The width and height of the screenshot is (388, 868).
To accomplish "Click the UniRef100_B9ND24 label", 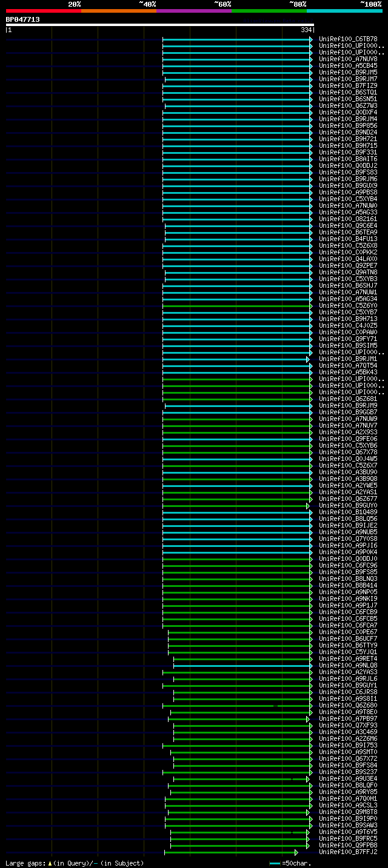I will (x=349, y=133).
